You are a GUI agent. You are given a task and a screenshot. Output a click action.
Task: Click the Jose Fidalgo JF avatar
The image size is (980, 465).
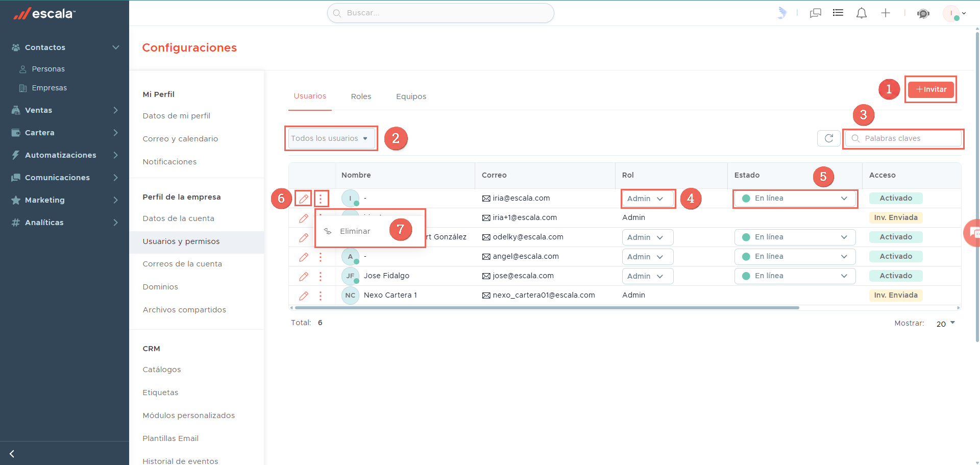point(350,276)
